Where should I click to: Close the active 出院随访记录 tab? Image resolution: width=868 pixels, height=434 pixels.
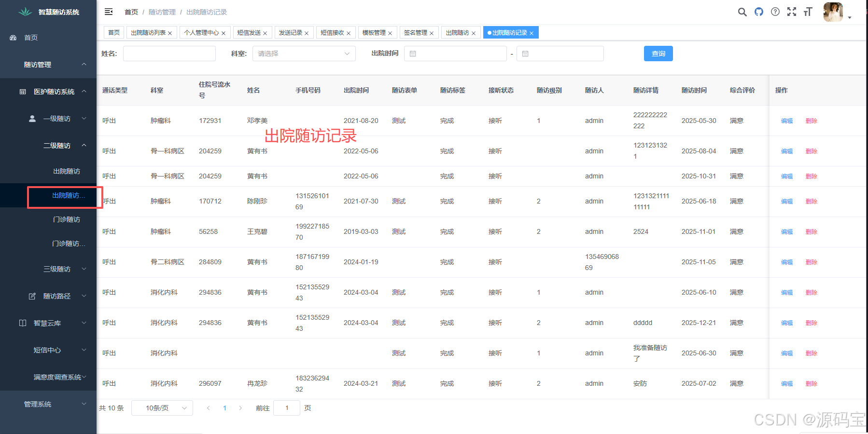pyautogui.click(x=532, y=33)
